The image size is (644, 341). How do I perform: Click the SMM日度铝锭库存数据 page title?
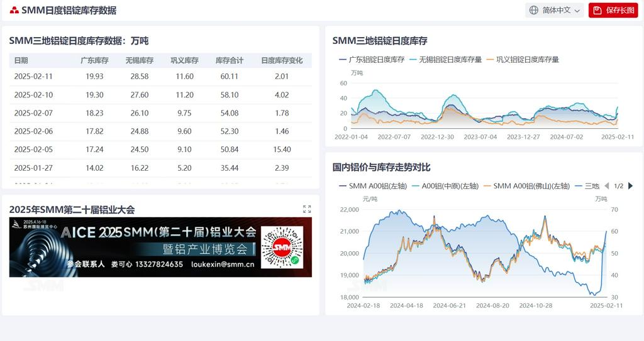[69, 10]
